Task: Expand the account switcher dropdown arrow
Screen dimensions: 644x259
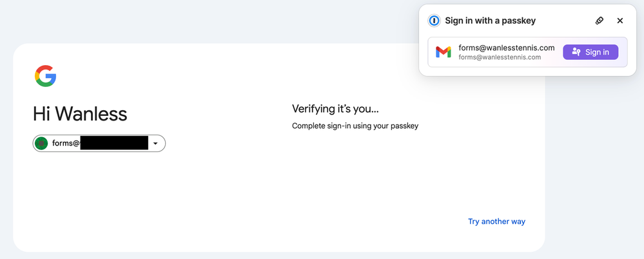Action: tap(156, 144)
